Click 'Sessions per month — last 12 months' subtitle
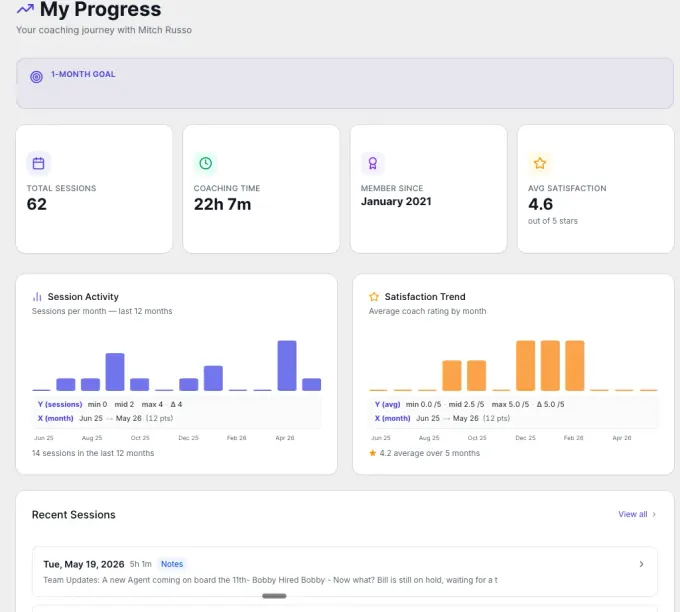The height and width of the screenshot is (612, 680). click(102, 311)
